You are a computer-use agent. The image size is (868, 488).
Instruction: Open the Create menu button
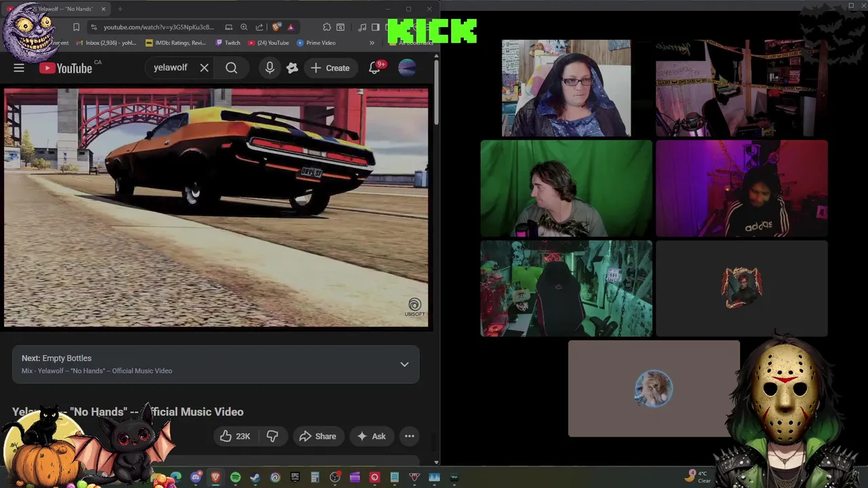330,68
